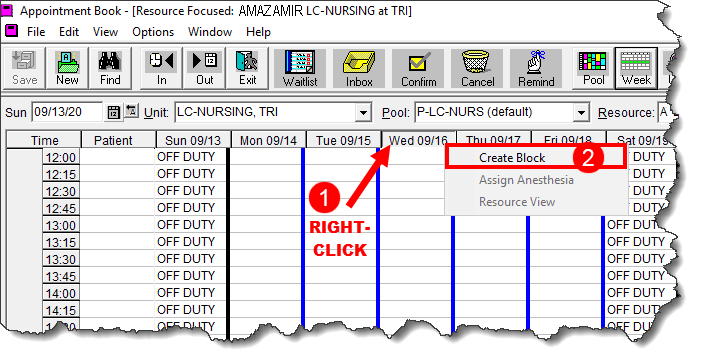702x362 pixels.
Task: Open the Options menu
Action: 153,32
